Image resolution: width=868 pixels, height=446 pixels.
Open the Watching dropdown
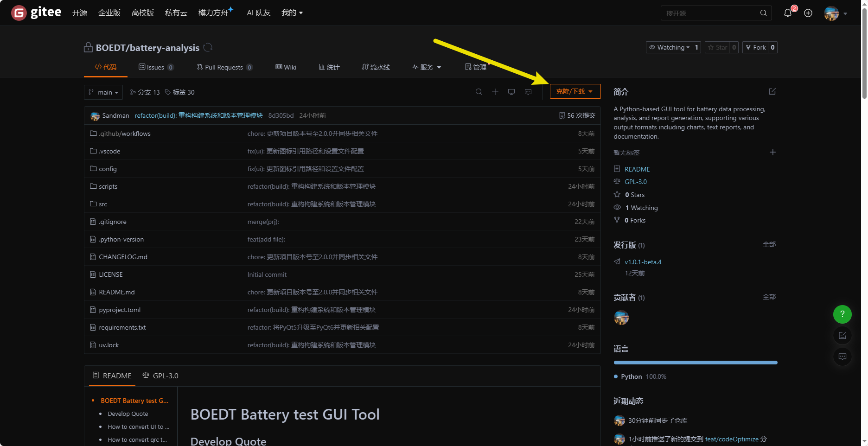669,47
